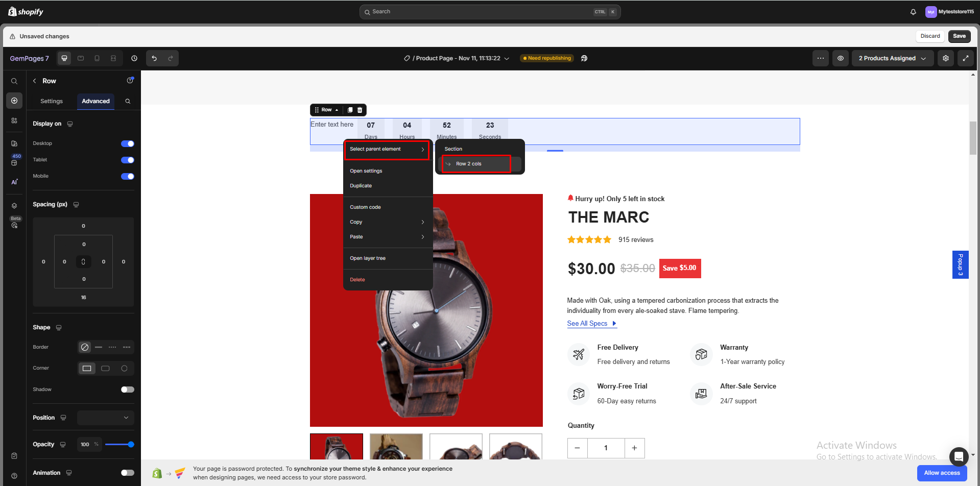
Task: Disable the Tablet display toggle
Action: pos(128,160)
